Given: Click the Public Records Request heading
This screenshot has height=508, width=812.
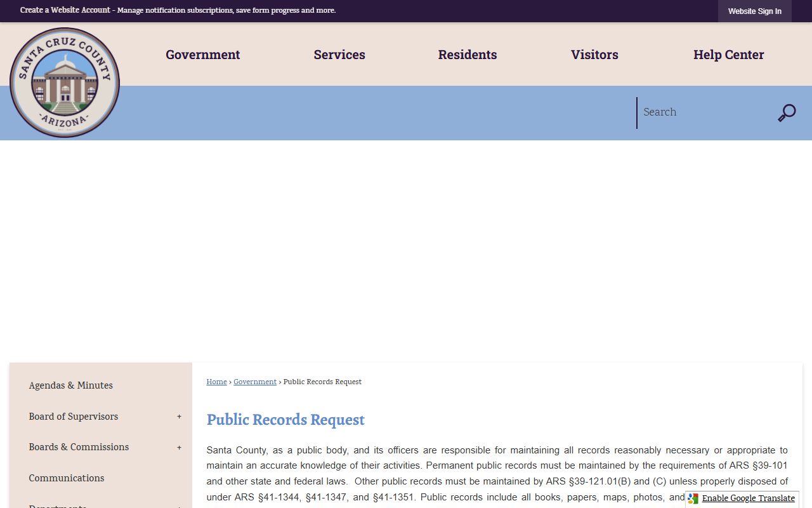Looking at the screenshot, I should (285, 420).
